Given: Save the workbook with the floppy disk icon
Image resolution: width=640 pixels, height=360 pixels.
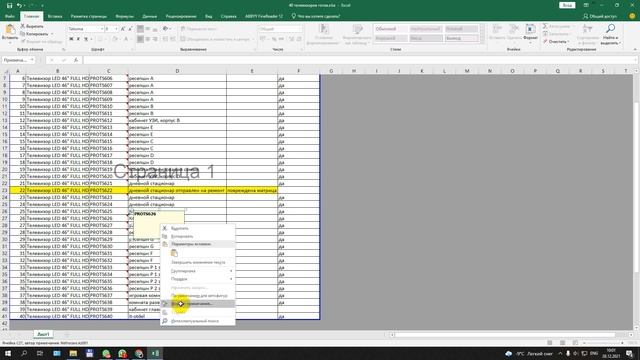Looking at the screenshot, I should (9, 5).
